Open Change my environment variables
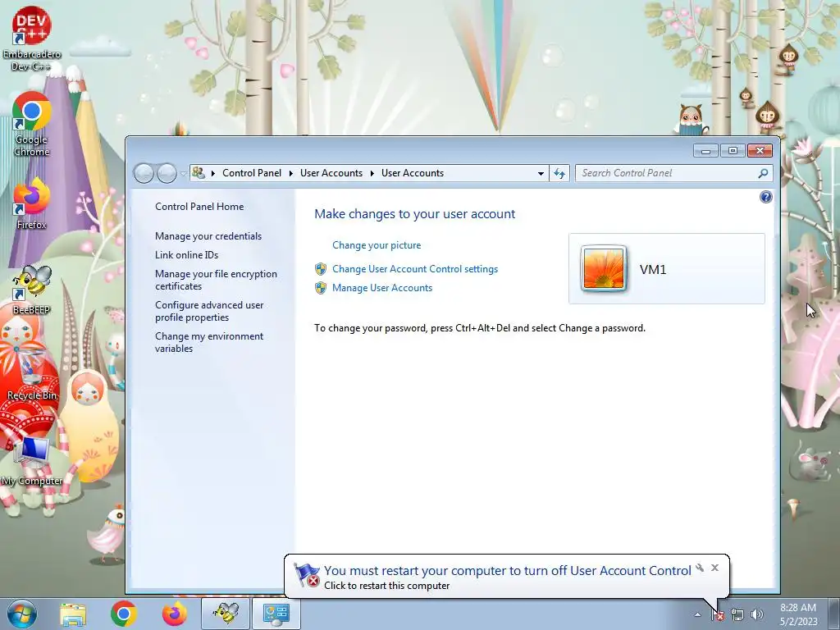The height and width of the screenshot is (630, 840). [x=209, y=342]
